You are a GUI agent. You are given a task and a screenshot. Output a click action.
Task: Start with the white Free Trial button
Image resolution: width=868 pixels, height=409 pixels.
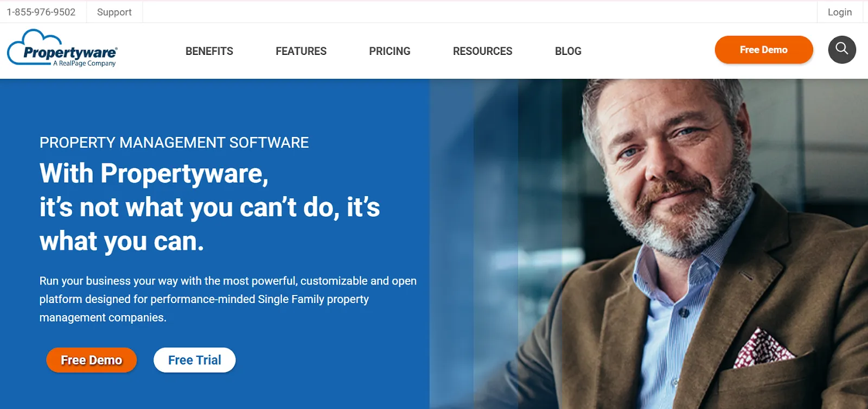pos(195,360)
